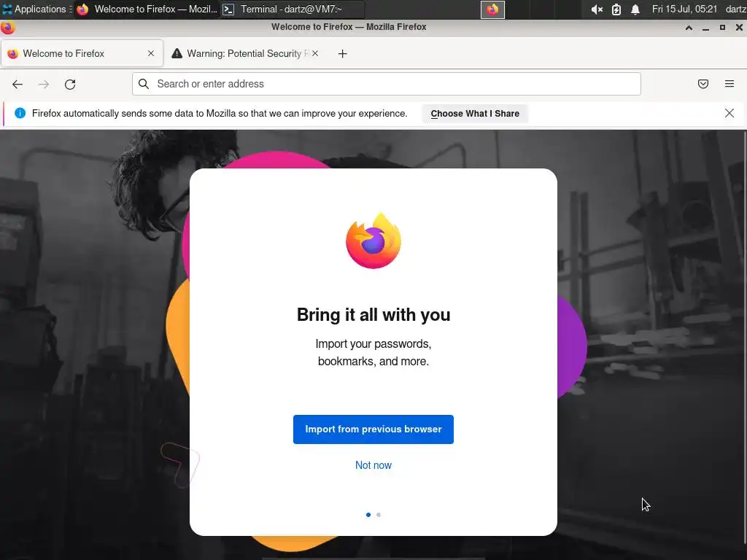Close the Welcome to Firefox tab

pyautogui.click(x=151, y=53)
